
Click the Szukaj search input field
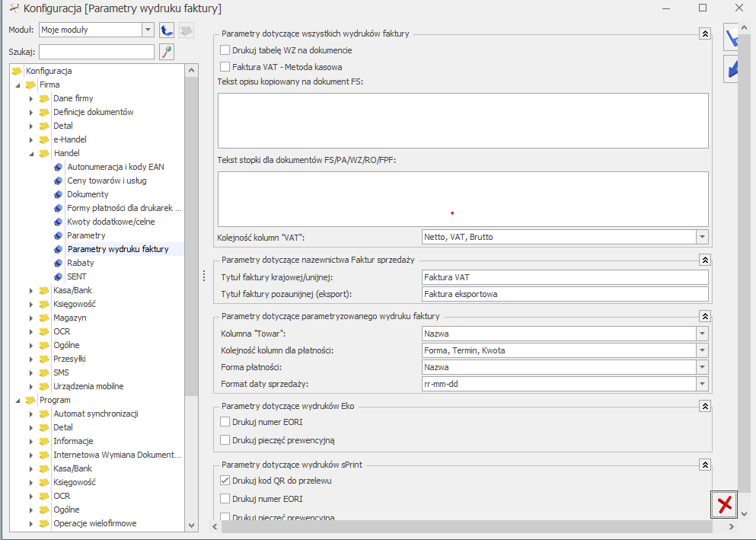pos(97,52)
